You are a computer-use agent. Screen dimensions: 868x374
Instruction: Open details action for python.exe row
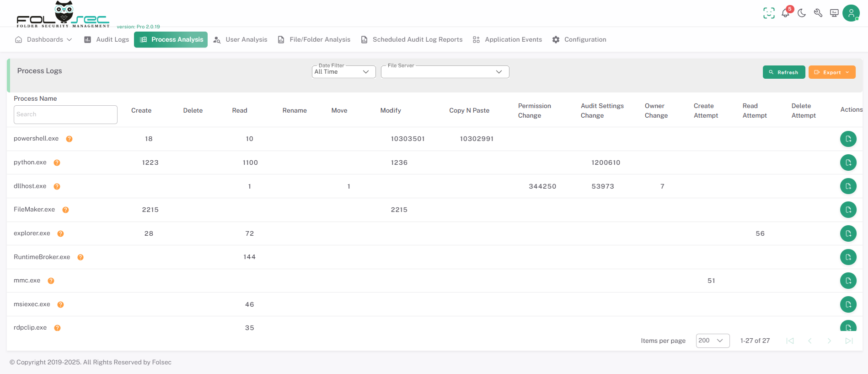point(848,163)
